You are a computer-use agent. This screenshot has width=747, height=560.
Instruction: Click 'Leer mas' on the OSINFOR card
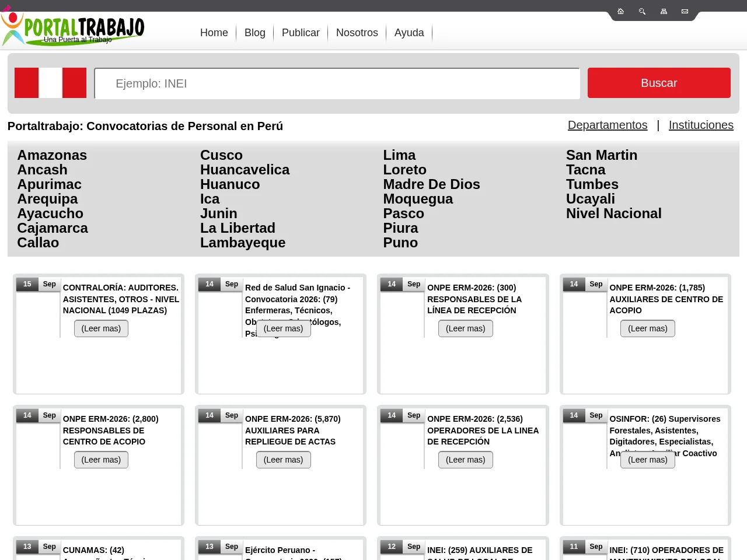click(x=648, y=460)
